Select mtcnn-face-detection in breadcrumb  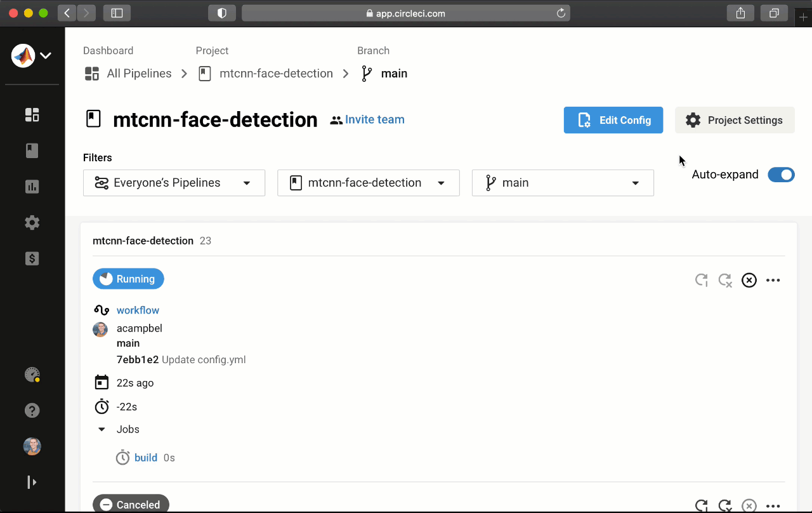click(275, 74)
